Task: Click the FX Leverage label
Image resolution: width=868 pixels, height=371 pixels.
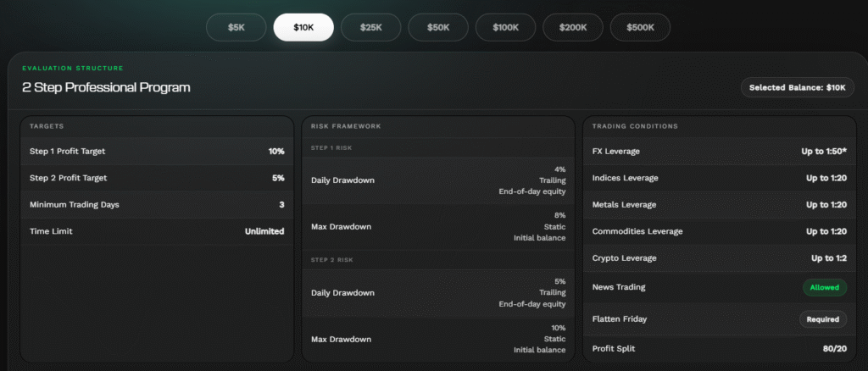Action: pos(615,151)
